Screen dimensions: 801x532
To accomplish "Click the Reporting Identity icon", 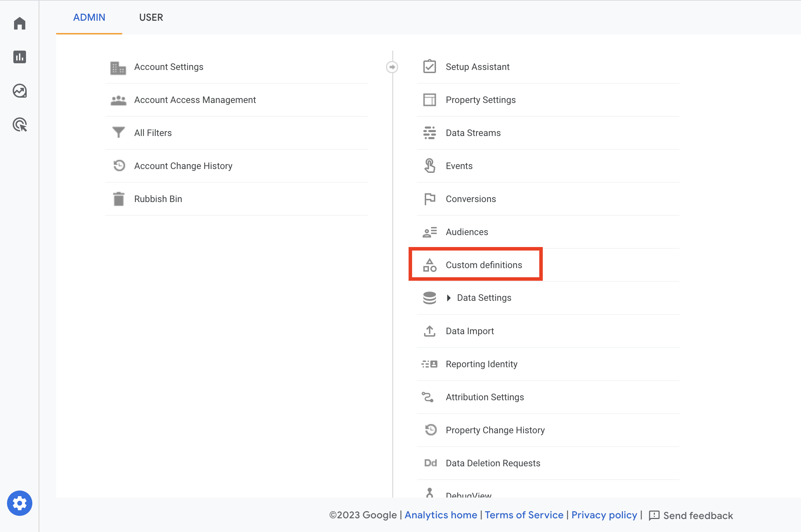I will [x=429, y=364].
